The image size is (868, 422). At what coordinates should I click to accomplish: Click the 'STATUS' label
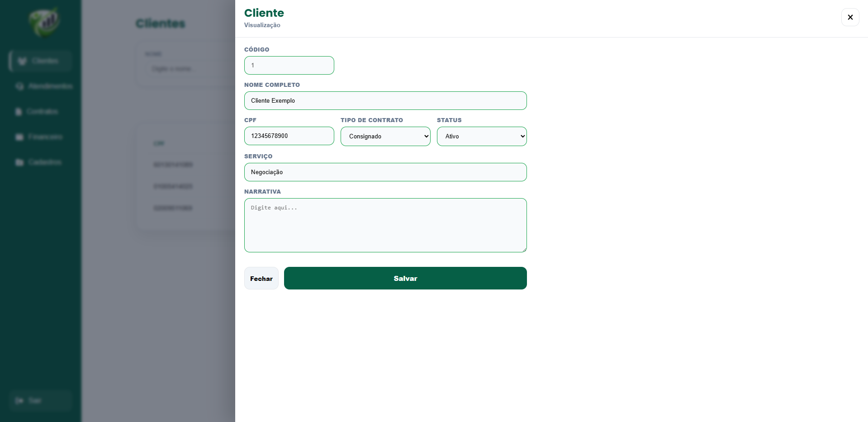pyautogui.click(x=449, y=120)
